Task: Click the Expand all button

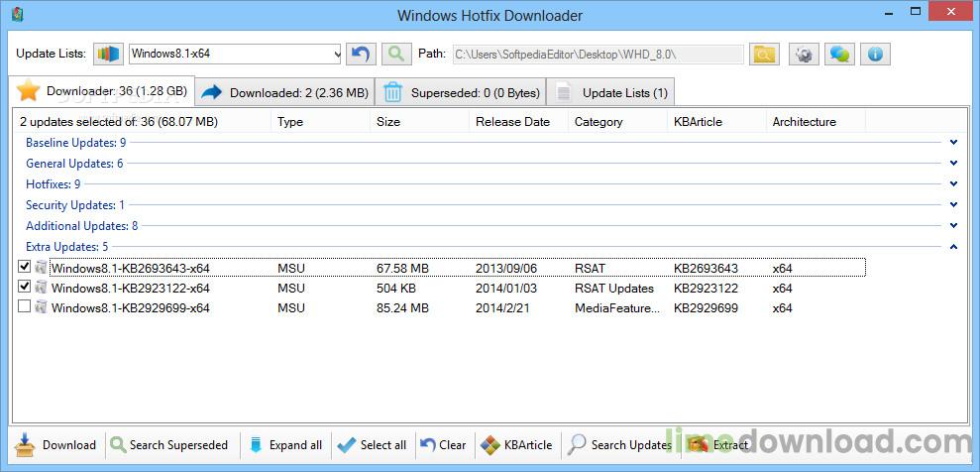Action: (285, 445)
